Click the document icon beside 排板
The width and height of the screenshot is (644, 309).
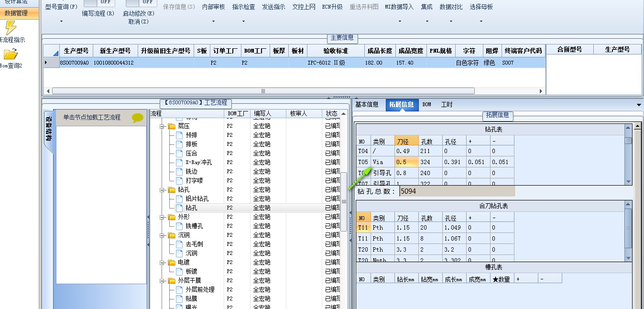(179, 144)
